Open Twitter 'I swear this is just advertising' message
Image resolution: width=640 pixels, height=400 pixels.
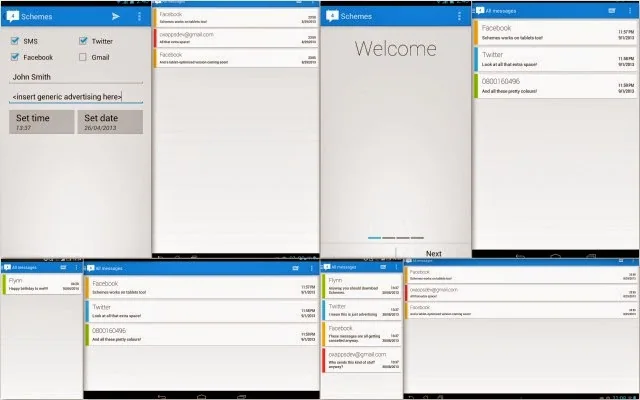point(362,310)
